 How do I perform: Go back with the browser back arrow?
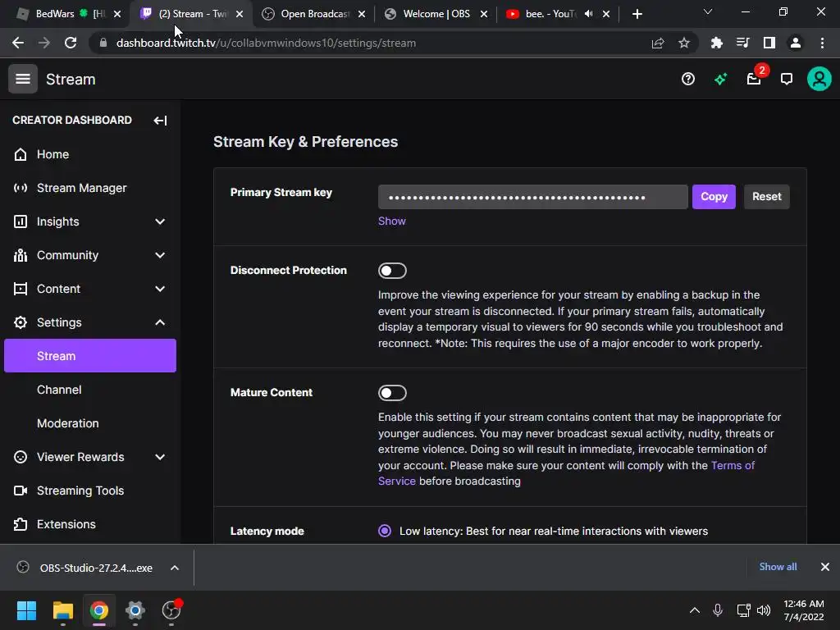click(18, 43)
